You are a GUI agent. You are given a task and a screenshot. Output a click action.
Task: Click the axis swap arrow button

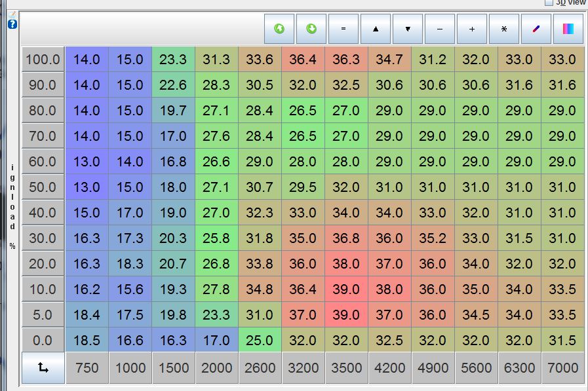coord(43,368)
